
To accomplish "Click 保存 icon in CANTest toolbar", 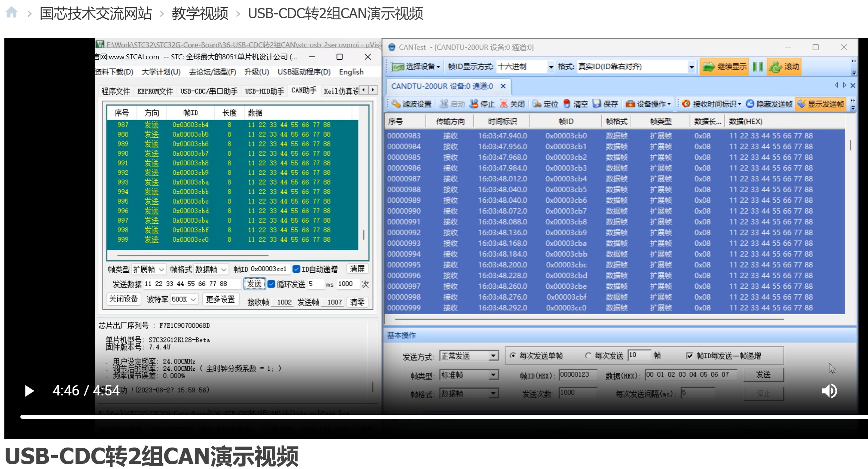I will pos(597,104).
